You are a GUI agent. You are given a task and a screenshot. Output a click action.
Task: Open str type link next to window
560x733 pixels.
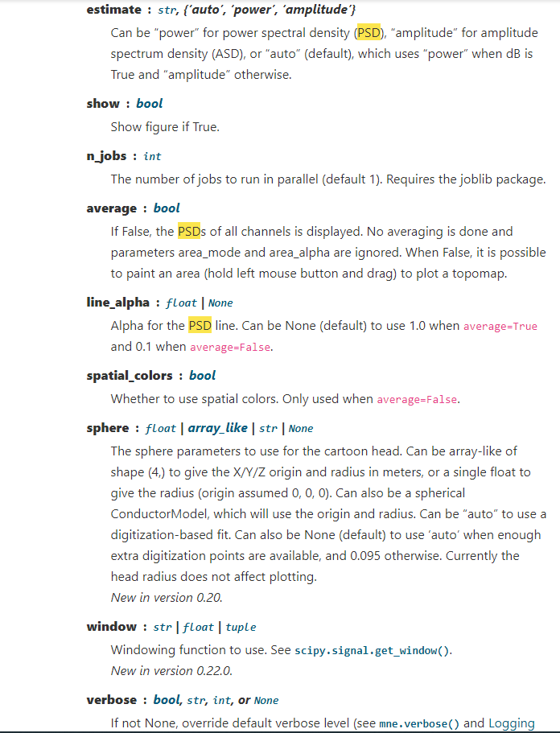coord(163,628)
